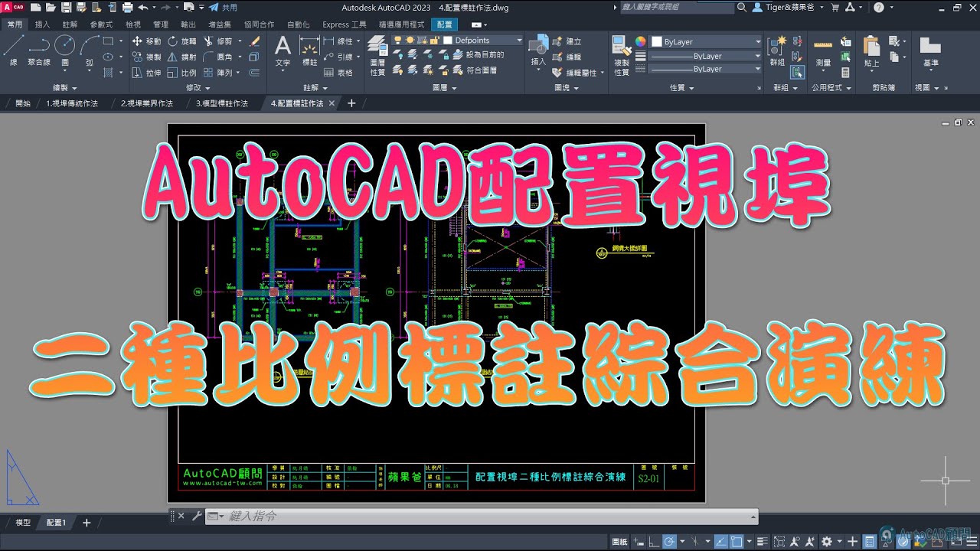This screenshot has width=980, height=551.
Task: Click the Copy (複製) tool
Action: 146,57
